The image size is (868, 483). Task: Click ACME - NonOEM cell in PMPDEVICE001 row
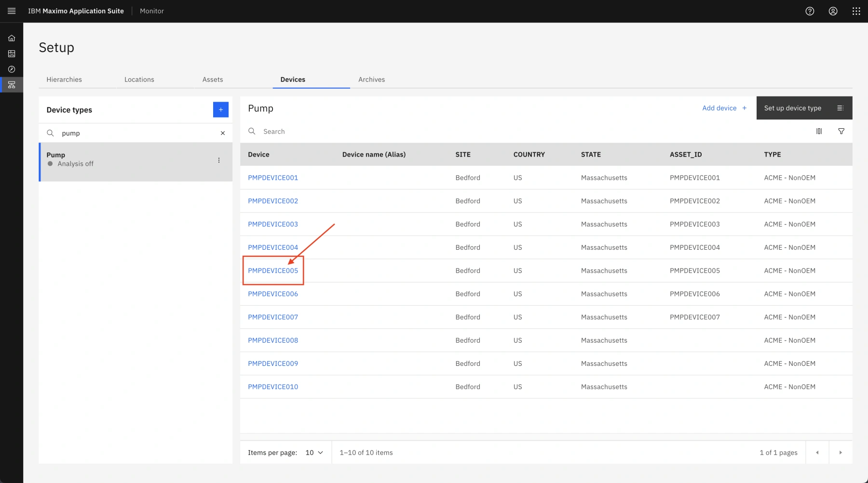click(789, 178)
